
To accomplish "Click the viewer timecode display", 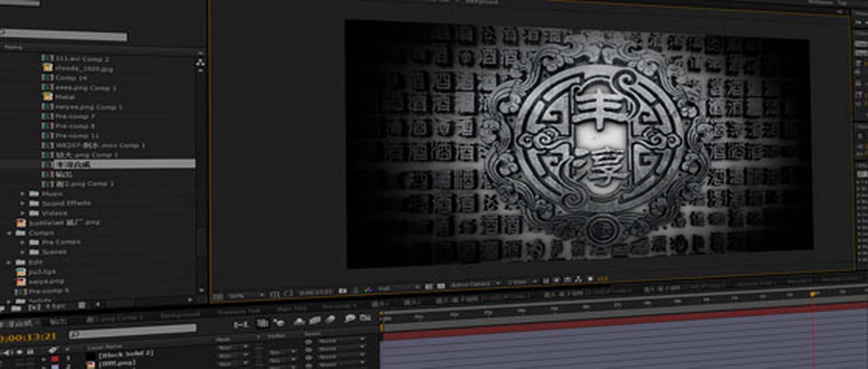I will pos(316,292).
